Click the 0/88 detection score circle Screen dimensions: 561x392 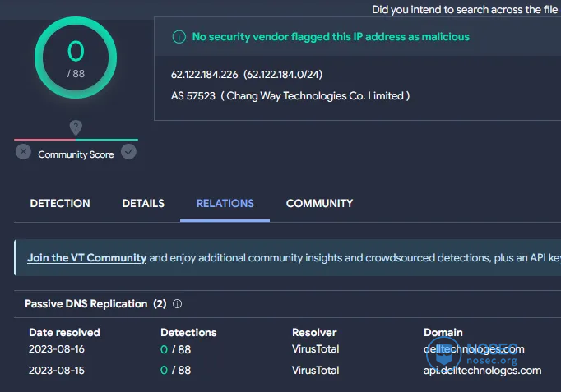click(76, 58)
